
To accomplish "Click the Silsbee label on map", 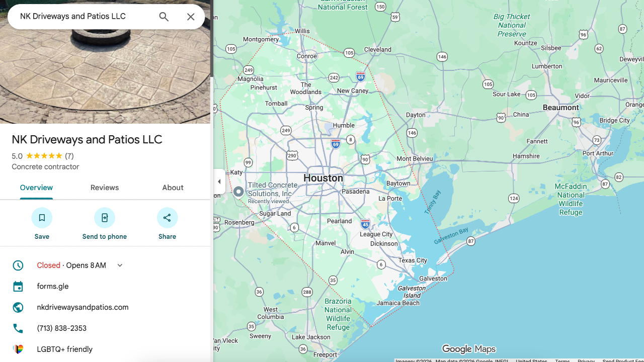I will 551,48.
